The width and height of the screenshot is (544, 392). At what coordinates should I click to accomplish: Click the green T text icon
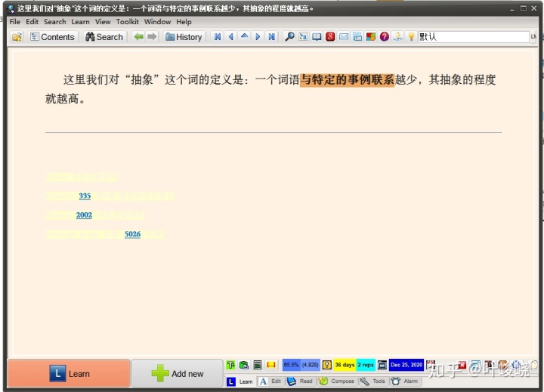tap(230, 365)
